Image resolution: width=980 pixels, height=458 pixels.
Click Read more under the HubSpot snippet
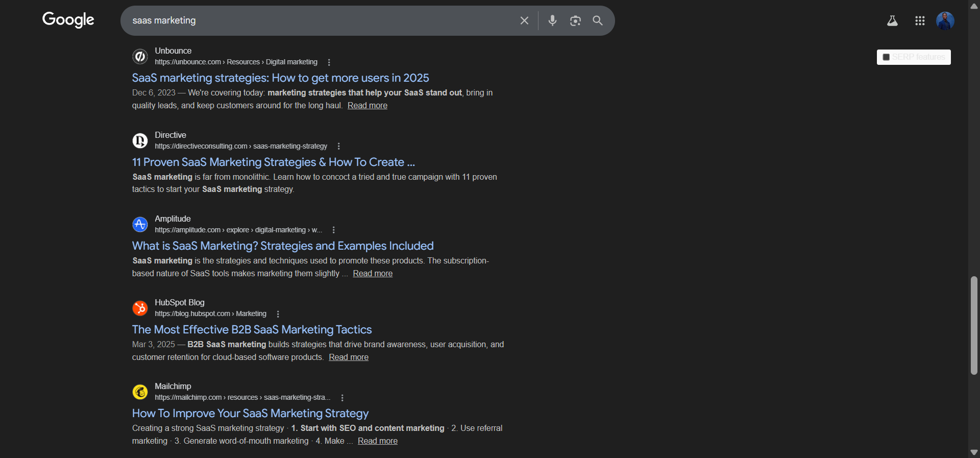349,357
